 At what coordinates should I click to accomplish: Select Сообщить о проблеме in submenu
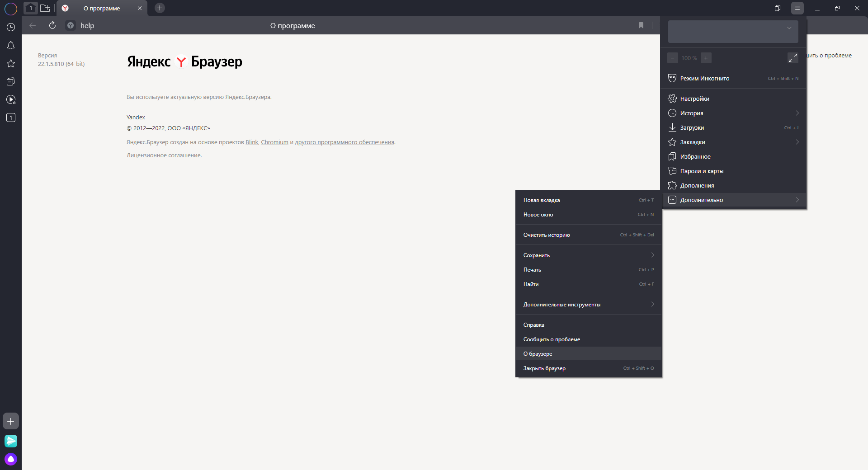click(x=589, y=339)
